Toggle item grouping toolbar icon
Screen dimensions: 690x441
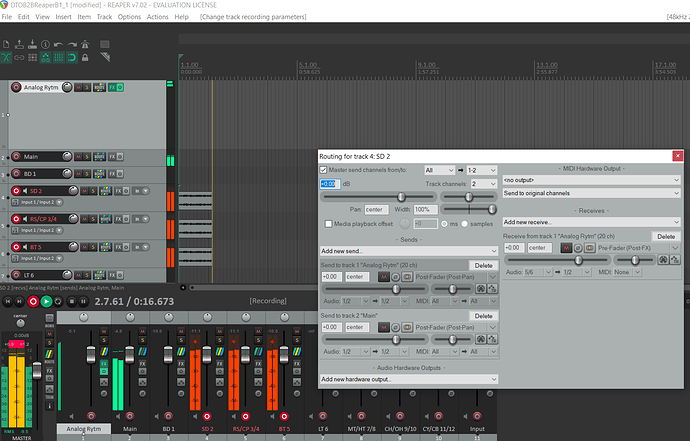point(19,58)
